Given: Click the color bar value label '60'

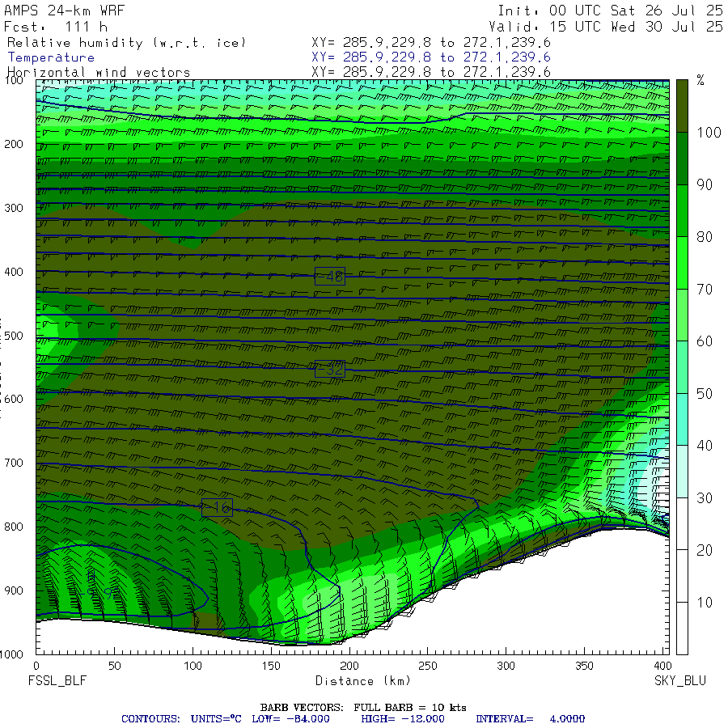Looking at the screenshot, I should tap(705, 341).
